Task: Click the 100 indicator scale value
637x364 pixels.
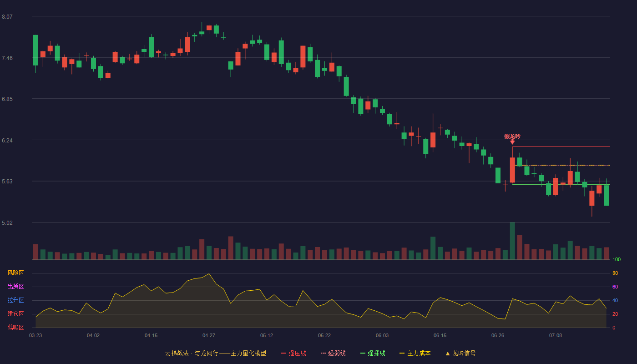Action: point(617,260)
